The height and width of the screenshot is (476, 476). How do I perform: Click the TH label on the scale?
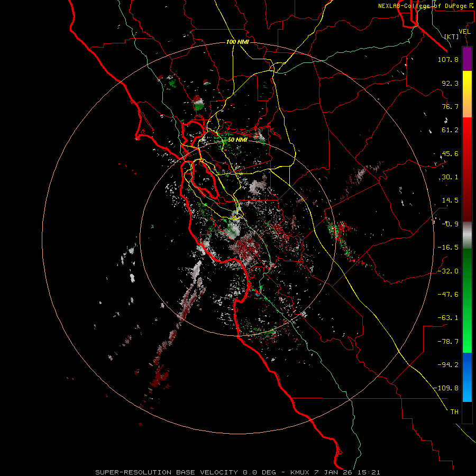tap(454, 412)
